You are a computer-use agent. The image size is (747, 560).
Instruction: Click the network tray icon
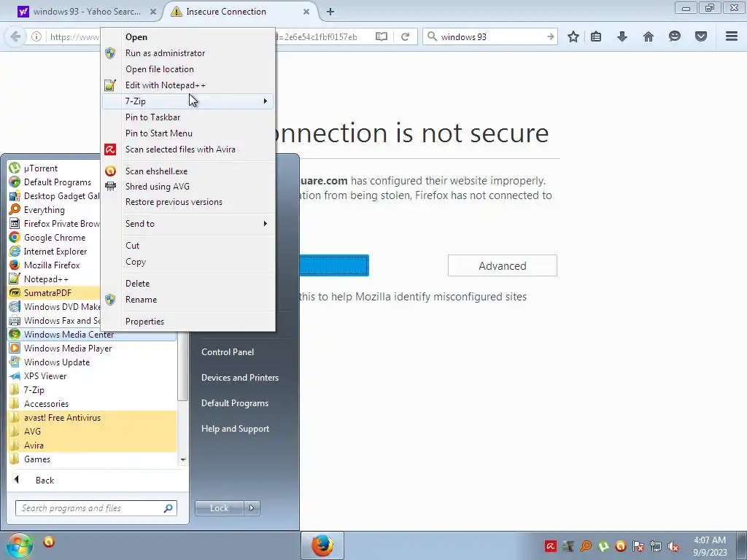(656, 546)
